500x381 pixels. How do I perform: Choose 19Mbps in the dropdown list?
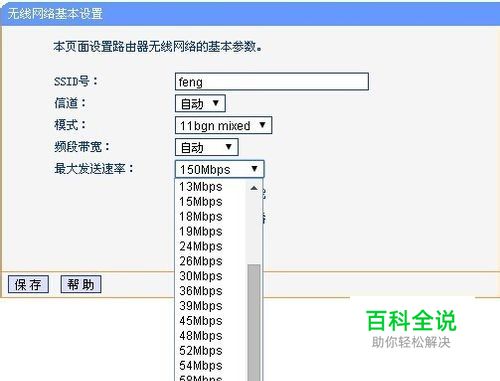click(x=211, y=231)
